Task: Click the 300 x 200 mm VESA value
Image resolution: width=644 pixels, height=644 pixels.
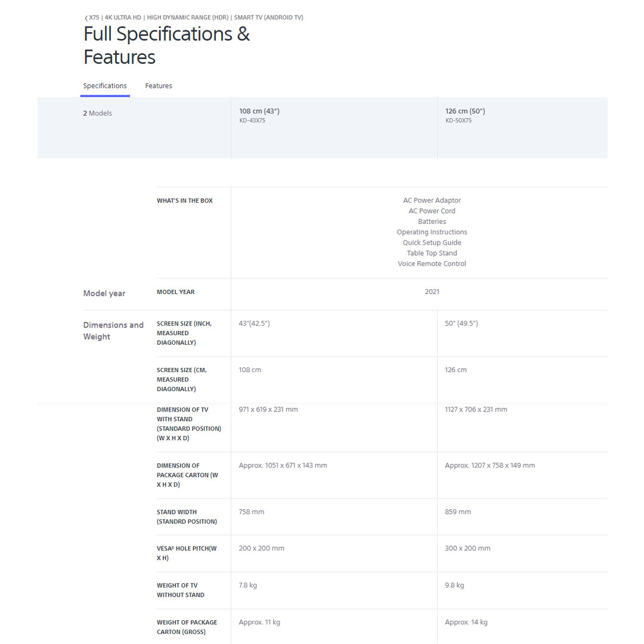Action: coord(467,548)
